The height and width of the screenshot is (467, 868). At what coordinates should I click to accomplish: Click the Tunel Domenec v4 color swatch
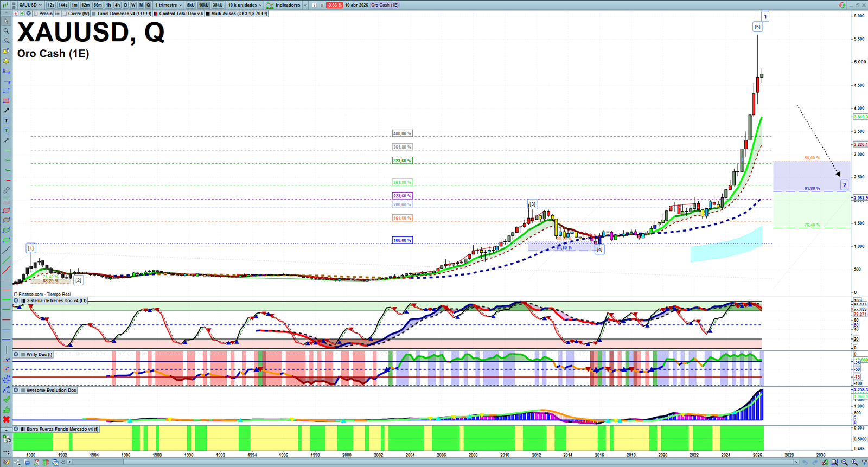[x=94, y=14]
